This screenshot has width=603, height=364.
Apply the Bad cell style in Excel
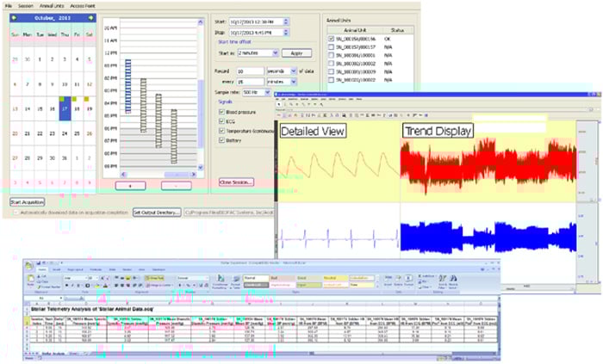click(x=282, y=278)
